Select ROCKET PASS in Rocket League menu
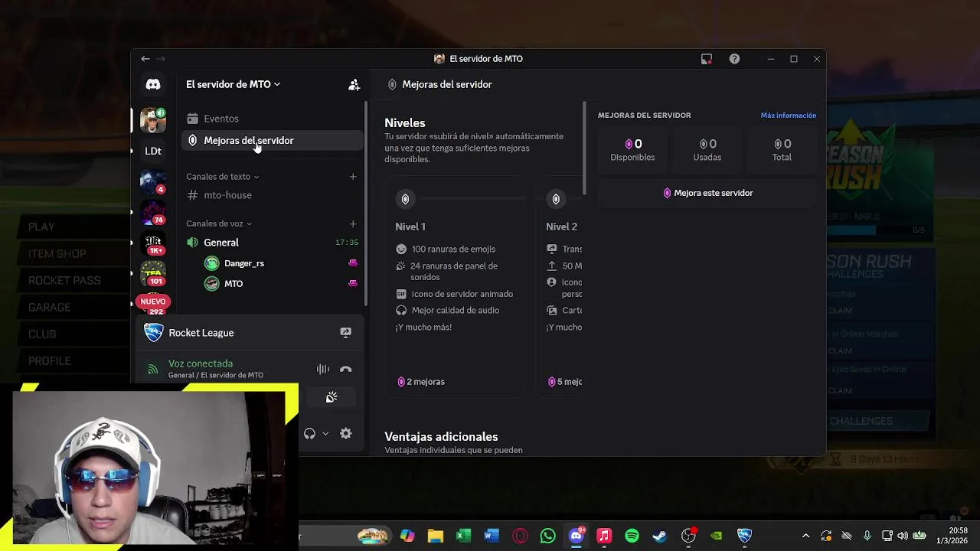The width and height of the screenshot is (980, 551). [x=64, y=281]
